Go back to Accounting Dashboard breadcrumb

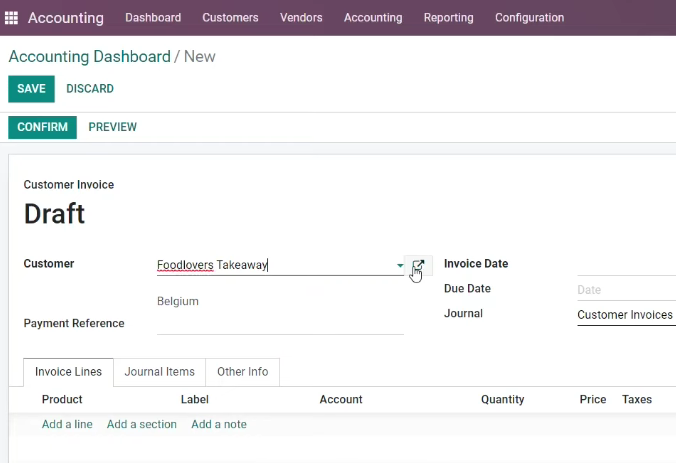coord(90,57)
